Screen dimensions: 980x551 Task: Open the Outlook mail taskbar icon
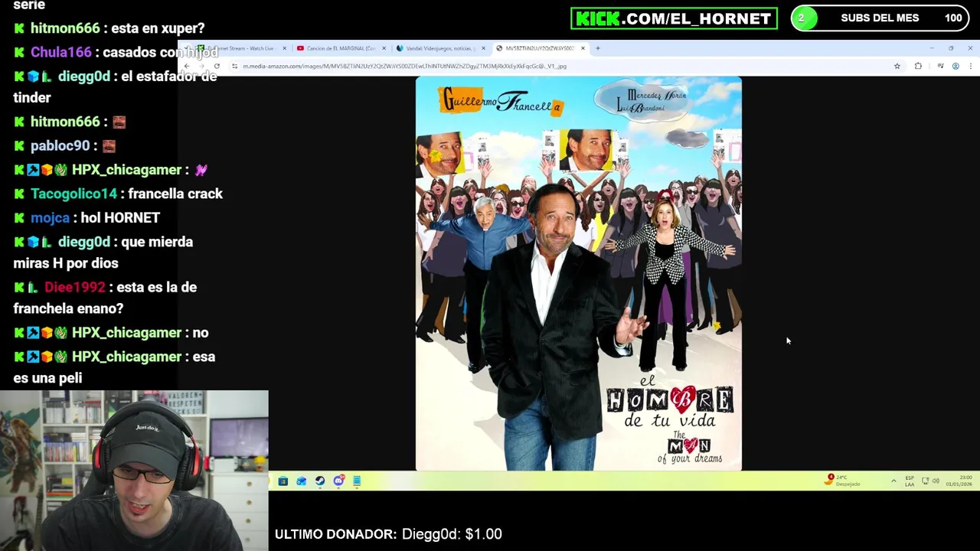[302, 481]
